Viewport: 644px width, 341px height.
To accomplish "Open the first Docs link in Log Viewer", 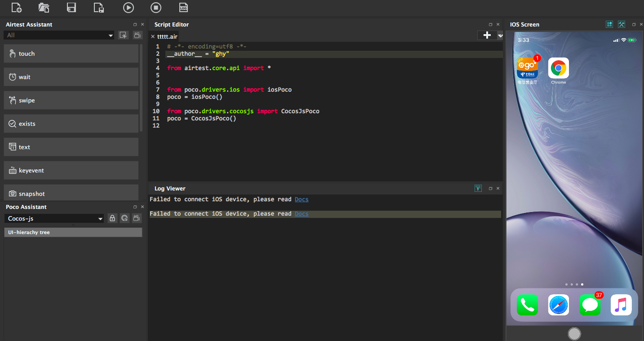I will [x=302, y=199].
